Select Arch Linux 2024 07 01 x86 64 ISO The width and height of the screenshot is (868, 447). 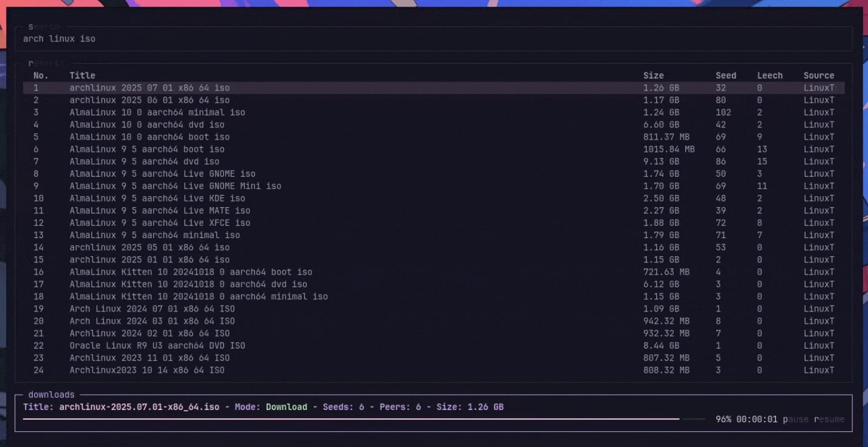152,309
